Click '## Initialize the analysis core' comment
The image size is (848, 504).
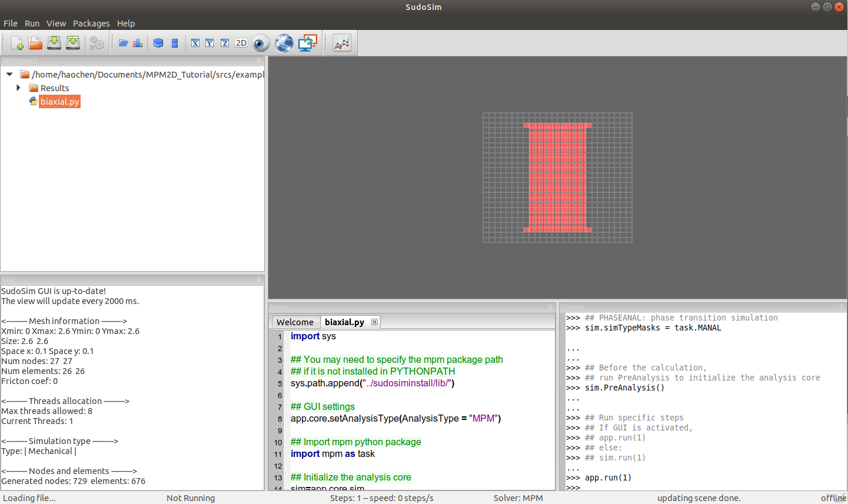pos(351,478)
